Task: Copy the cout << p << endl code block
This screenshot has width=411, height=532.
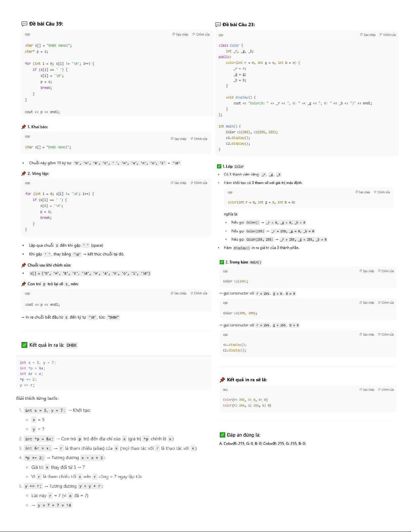Action: 178,293
